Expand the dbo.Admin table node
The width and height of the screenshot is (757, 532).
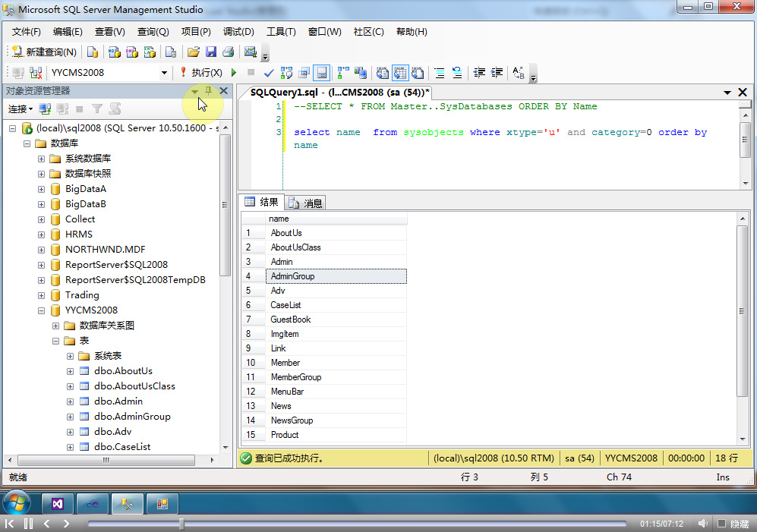tap(70, 401)
